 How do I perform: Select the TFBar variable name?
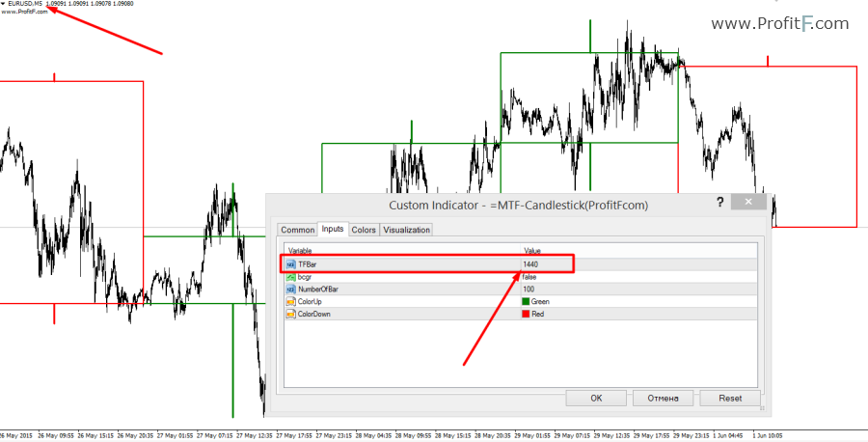[x=308, y=264]
